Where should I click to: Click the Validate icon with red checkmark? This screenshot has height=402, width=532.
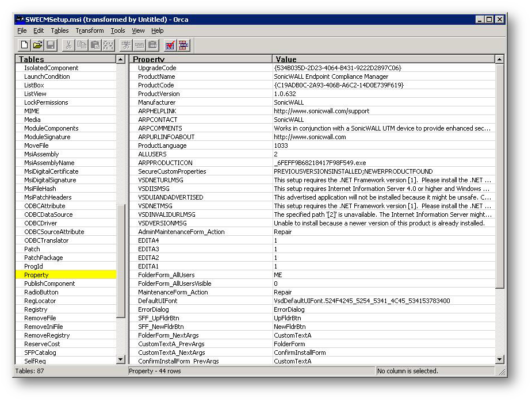(x=170, y=45)
